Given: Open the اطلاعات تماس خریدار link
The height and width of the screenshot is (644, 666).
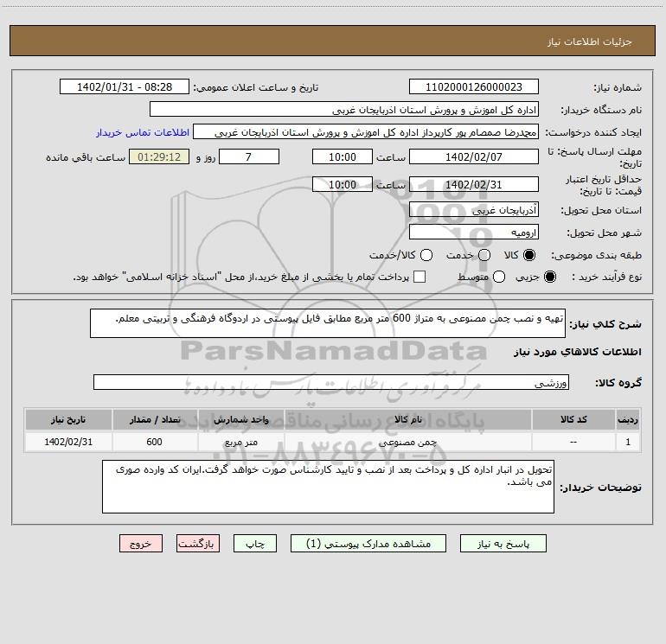Looking at the screenshot, I should click(143, 132).
